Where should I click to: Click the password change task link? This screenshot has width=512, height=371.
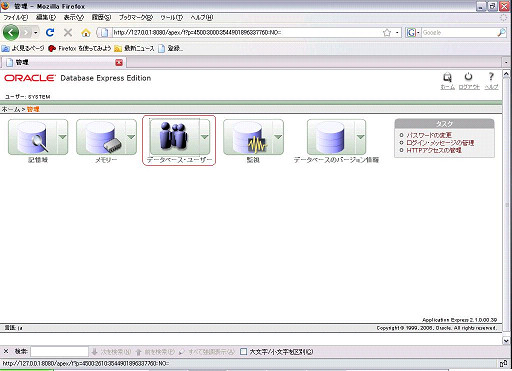tap(429, 135)
